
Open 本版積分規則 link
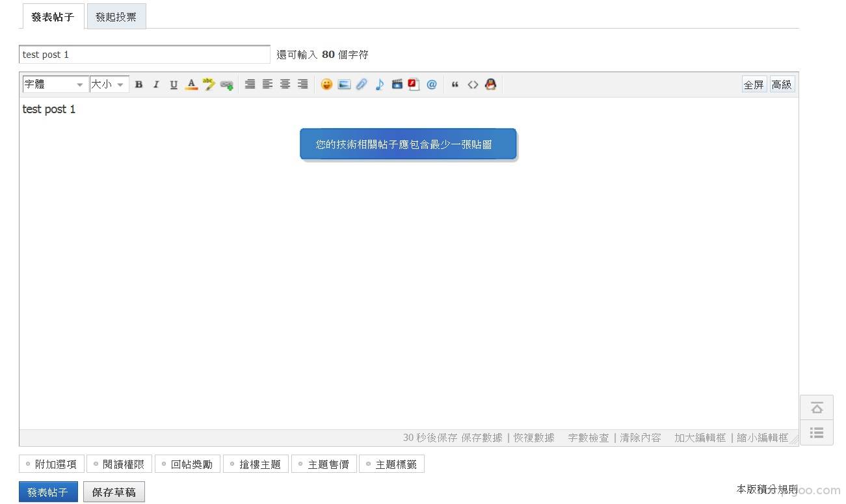(767, 489)
